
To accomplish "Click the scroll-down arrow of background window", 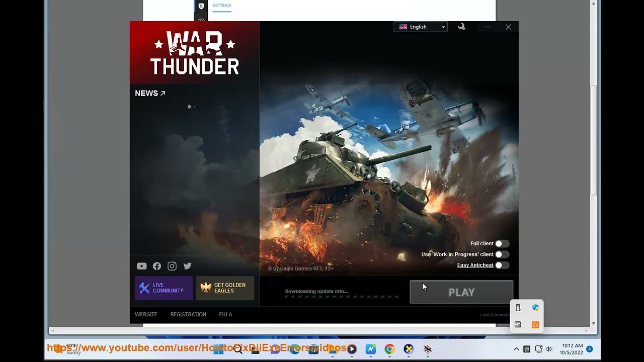I will [x=594, y=323].
